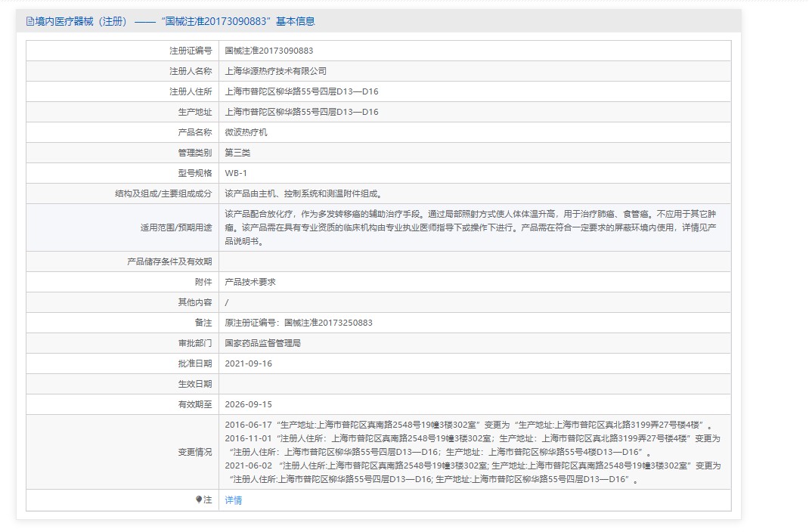The height and width of the screenshot is (532, 809).
Task: Click the 结构及组成/主要组成成分 label
Action: tap(163, 193)
